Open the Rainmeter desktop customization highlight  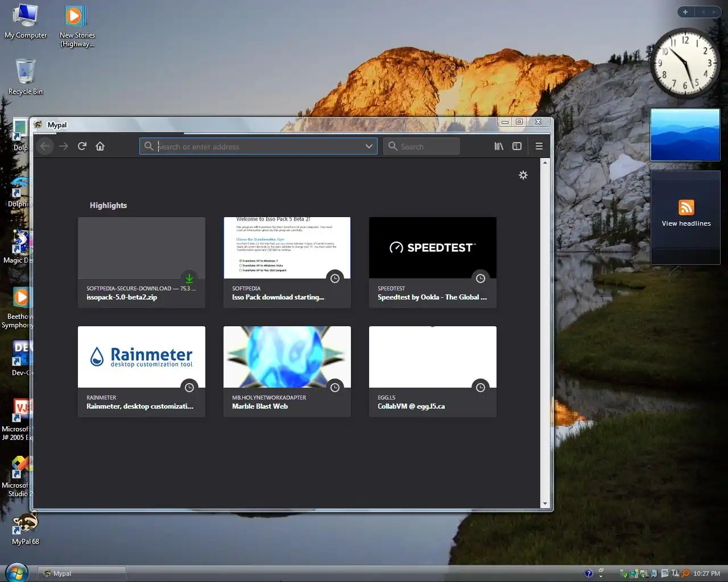pos(142,371)
